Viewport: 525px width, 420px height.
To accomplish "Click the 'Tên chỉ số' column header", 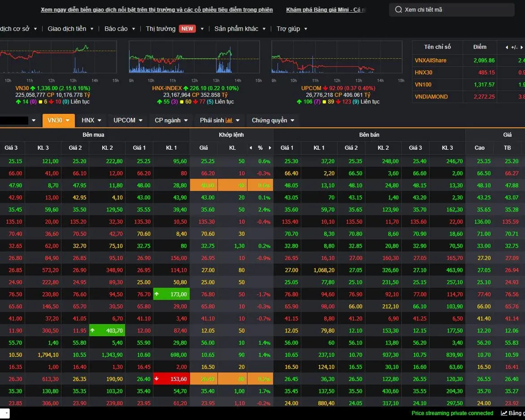I will click(x=437, y=47).
